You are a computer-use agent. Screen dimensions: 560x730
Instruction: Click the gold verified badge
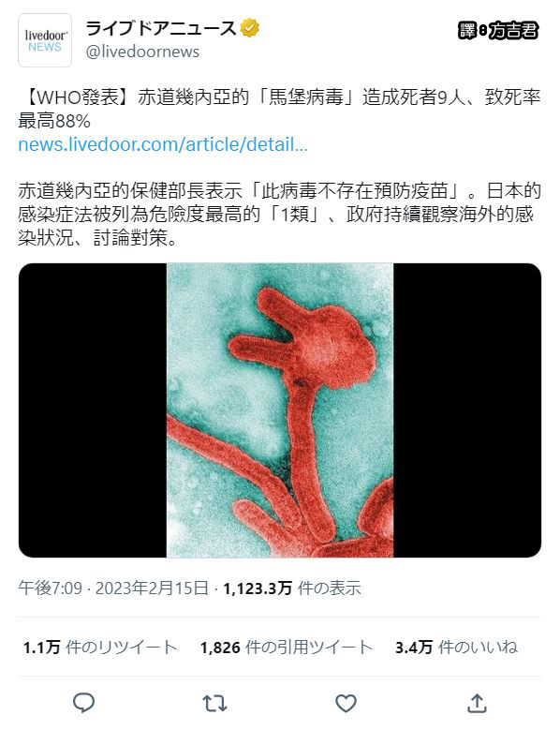tap(250, 28)
